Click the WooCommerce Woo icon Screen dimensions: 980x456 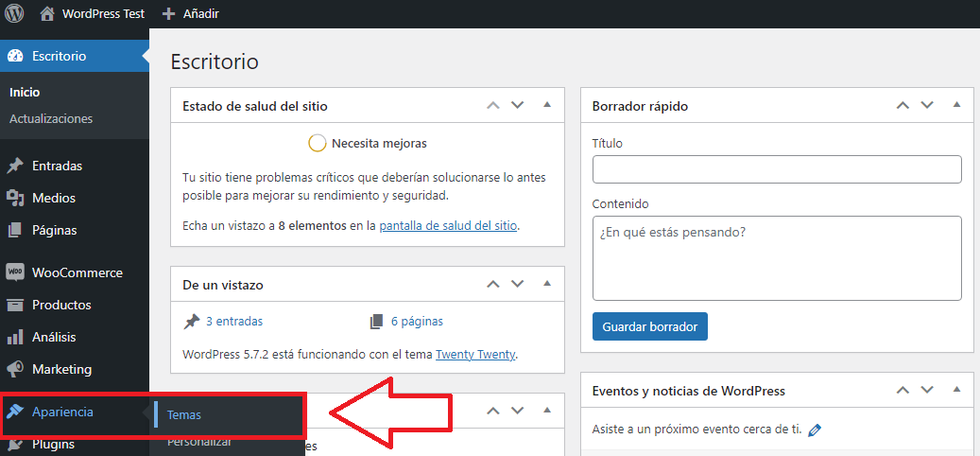tap(15, 272)
